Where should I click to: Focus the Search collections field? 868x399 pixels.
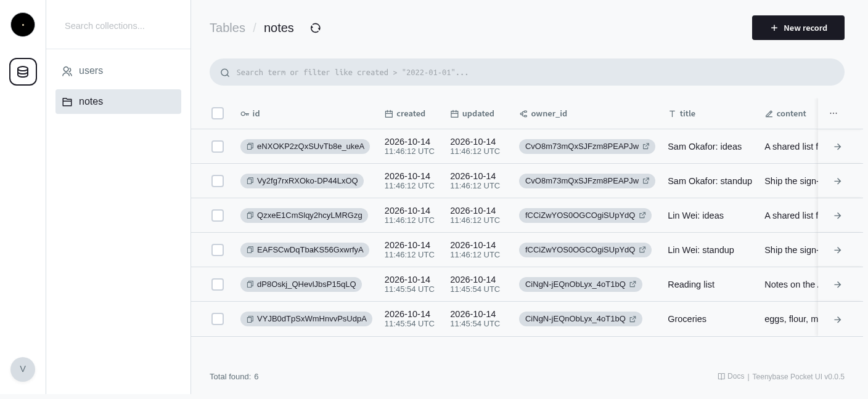point(118,26)
